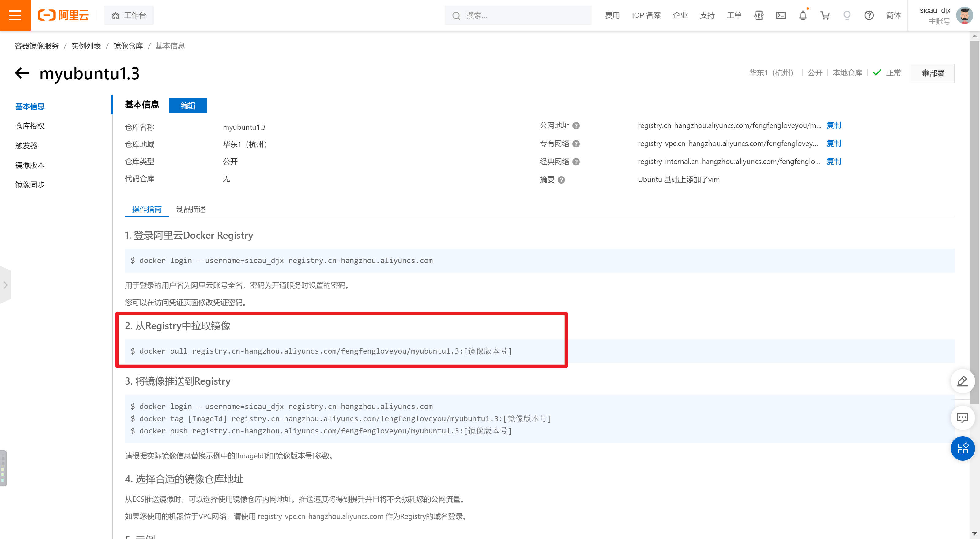
Task: Select 镜像版本 in the left sidebar
Action: tap(30, 165)
